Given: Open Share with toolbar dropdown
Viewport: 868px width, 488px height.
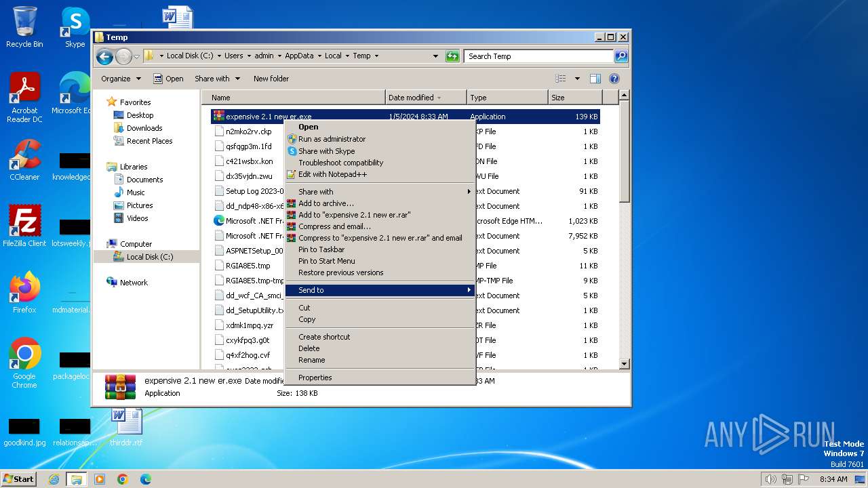Looking at the screenshot, I should (217, 79).
